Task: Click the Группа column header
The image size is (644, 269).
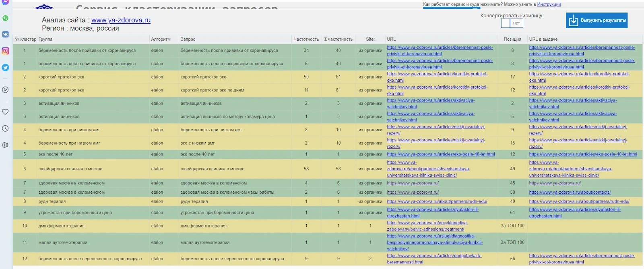Action: 45,39
